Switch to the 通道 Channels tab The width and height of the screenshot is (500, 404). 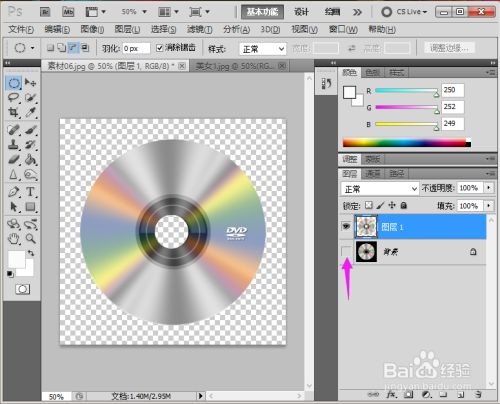pyautogui.click(x=372, y=173)
